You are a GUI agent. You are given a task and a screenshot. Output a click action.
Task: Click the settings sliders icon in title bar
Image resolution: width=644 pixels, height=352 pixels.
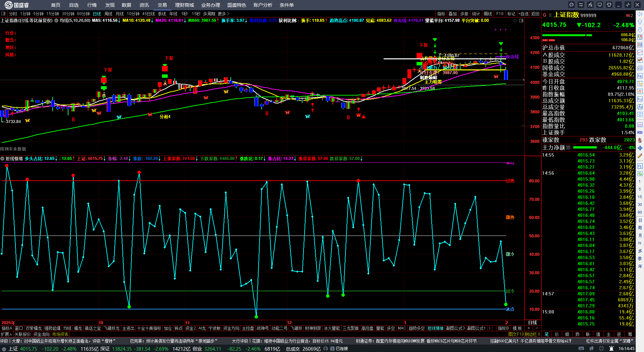point(581,5)
